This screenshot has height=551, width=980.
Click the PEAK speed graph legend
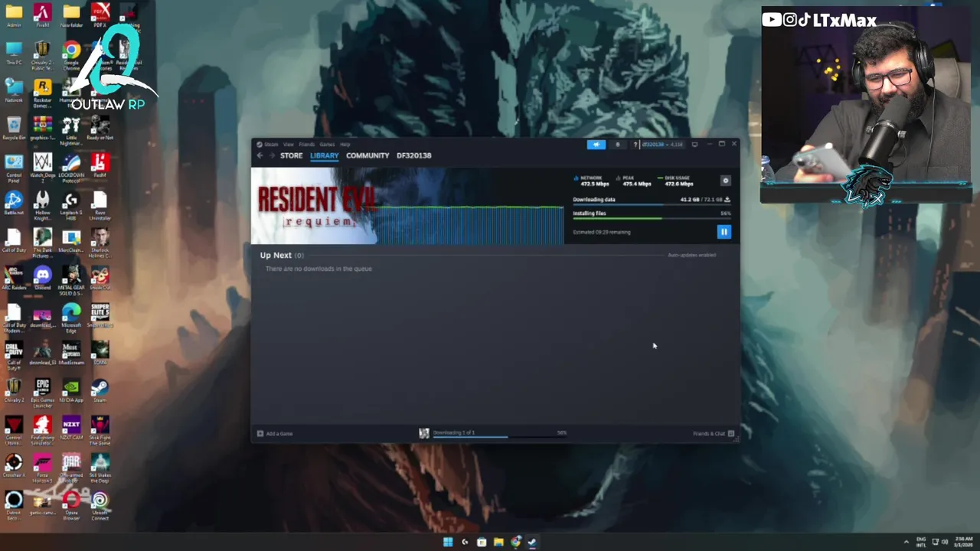[x=633, y=181]
